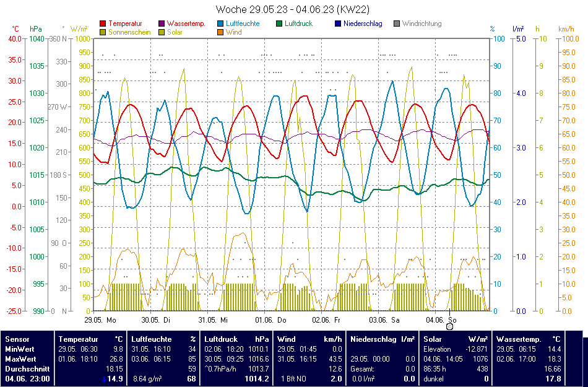
Task: Click the 31.05. Mi date label
Action: coord(213,320)
